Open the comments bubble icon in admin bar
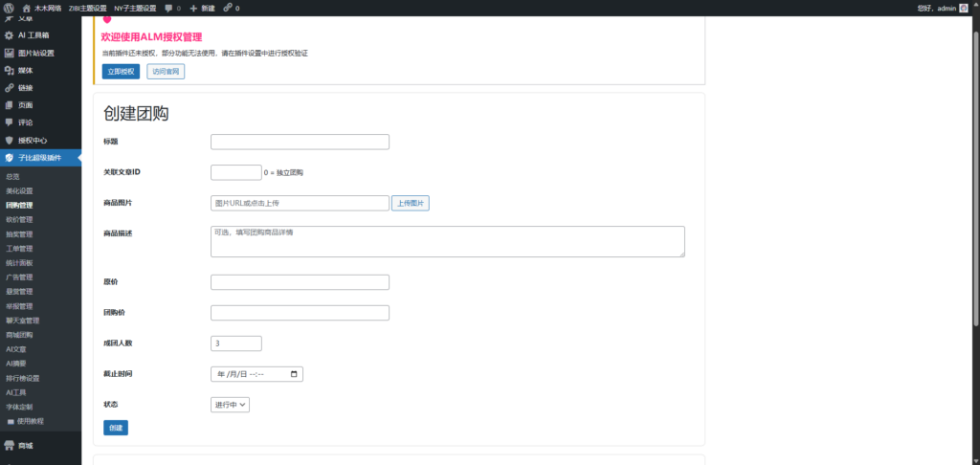Image resolution: width=980 pixels, height=465 pixels. point(168,8)
